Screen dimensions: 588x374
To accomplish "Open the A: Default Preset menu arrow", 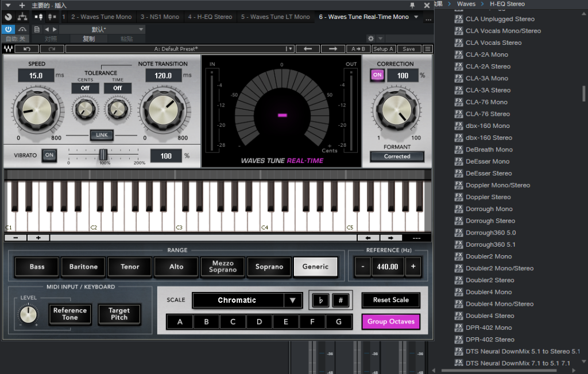I will pyautogui.click(x=289, y=49).
